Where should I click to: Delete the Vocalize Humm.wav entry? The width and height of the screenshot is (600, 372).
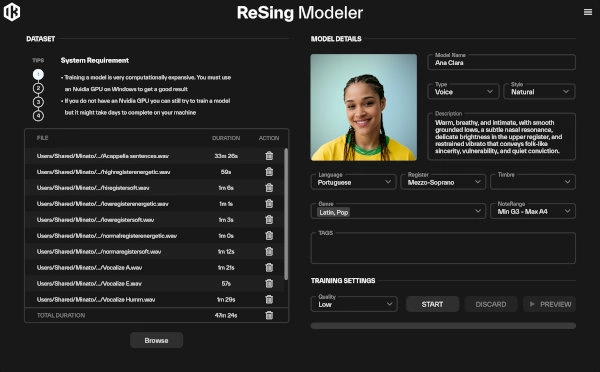pos(269,299)
